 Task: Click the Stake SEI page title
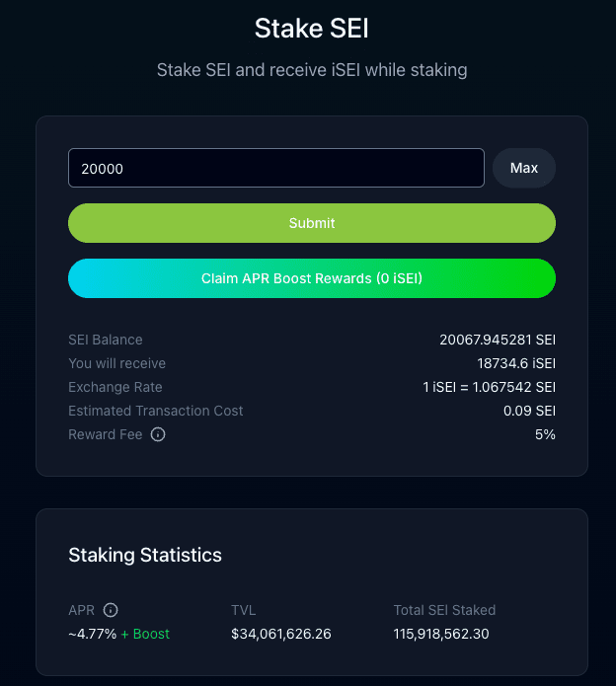coord(311,28)
